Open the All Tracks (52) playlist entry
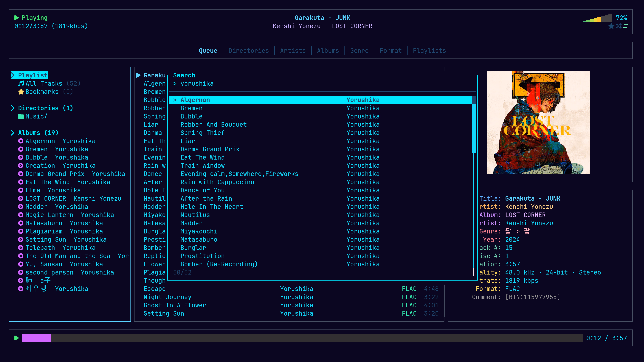The height and width of the screenshot is (362, 644). [49, 83]
